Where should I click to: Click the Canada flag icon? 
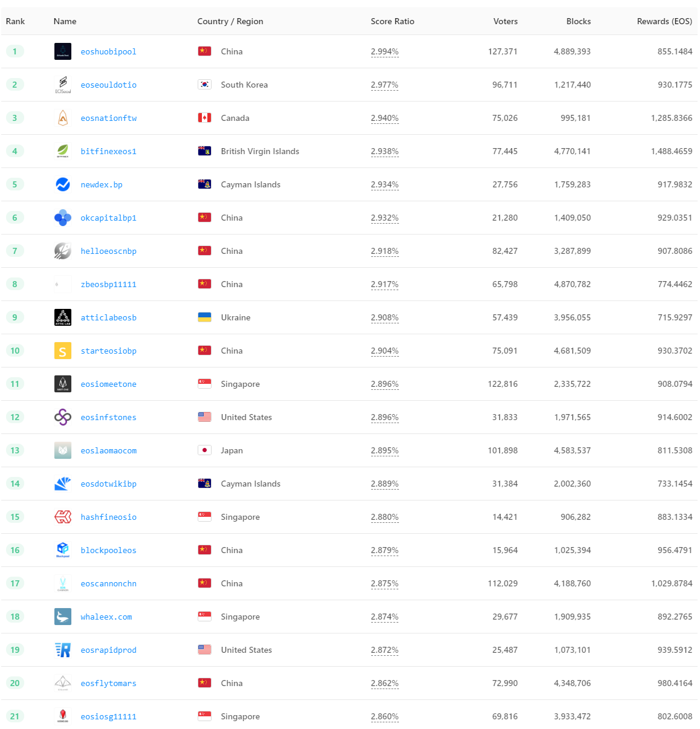click(x=205, y=118)
